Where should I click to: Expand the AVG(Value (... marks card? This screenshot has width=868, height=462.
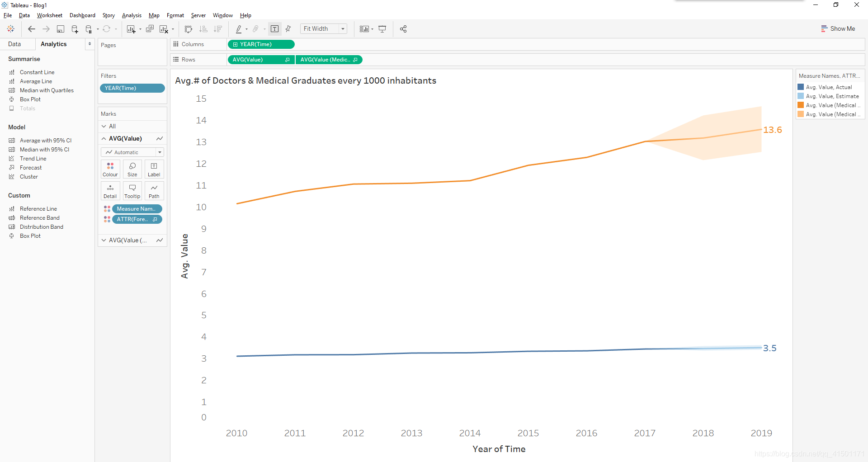click(x=104, y=240)
